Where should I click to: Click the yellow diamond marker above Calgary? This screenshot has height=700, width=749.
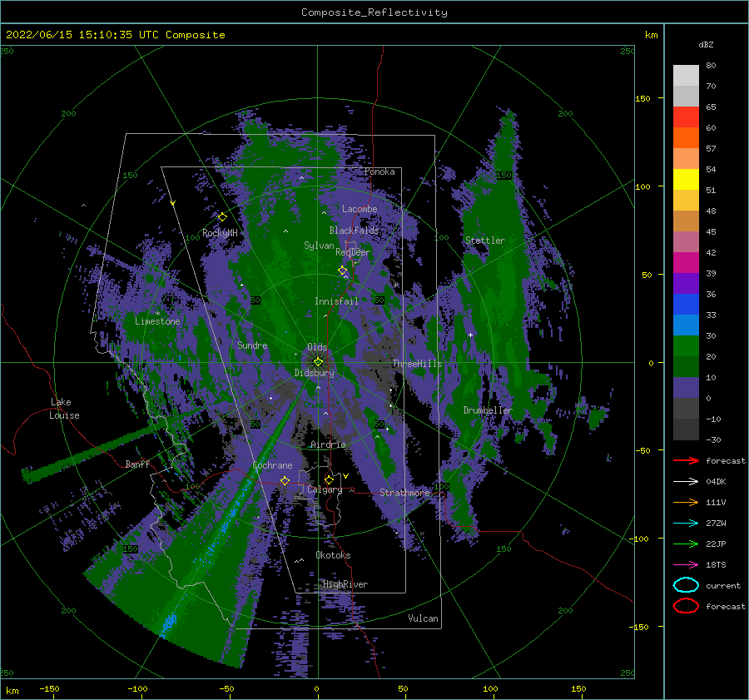329,479
